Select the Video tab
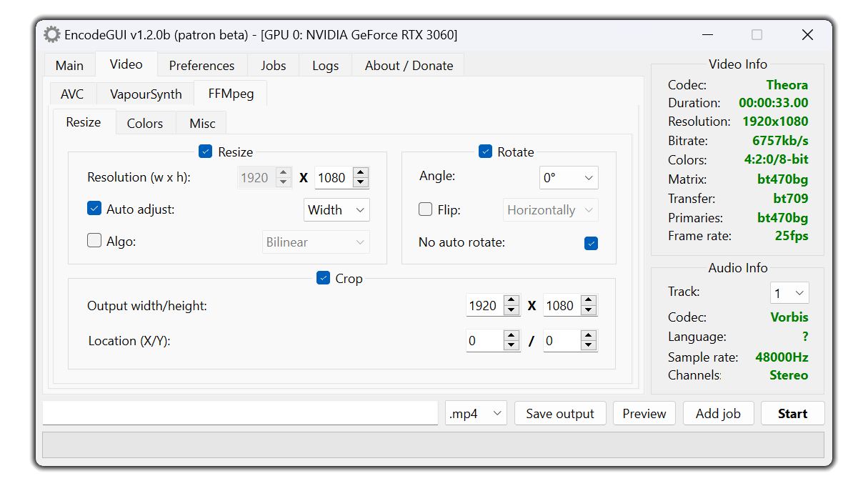Image resolution: width=868 pixels, height=486 pixels. pos(126,64)
